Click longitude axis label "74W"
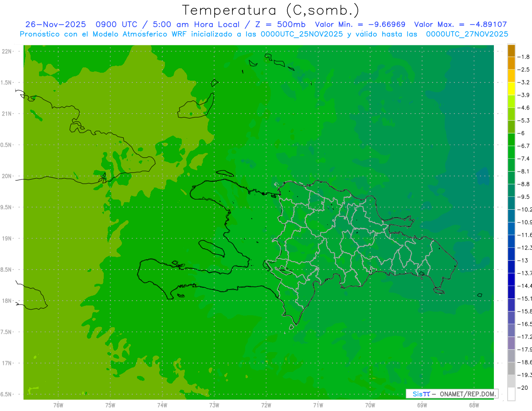Image resolution: width=532 pixels, height=411 pixels. point(162,405)
